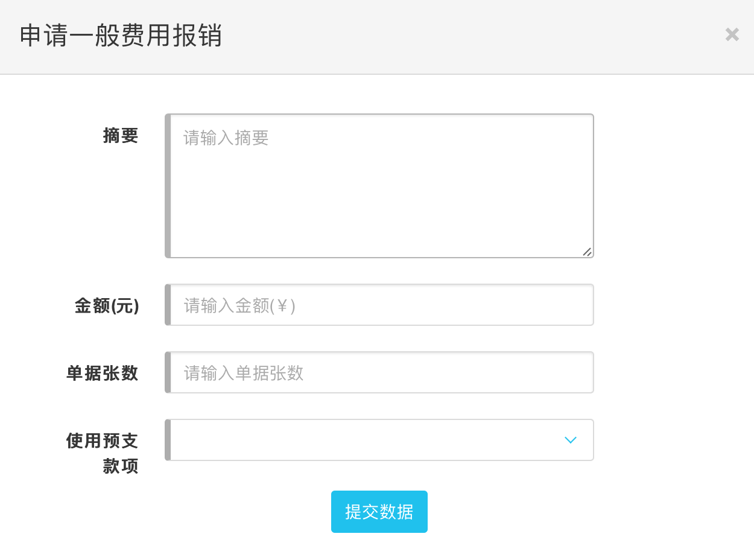
Task: Click the 请输入摘要 placeholder text
Action: pos(226,138)
